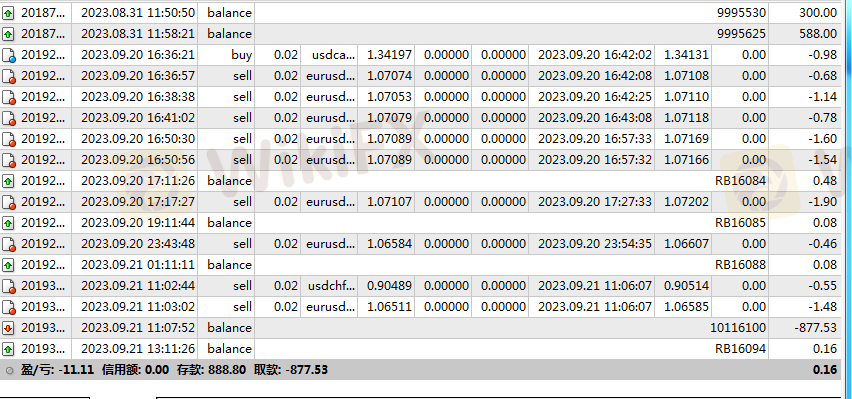Click open price 1.07053
This screenshot has width=852, height=399.
point(390,97)
